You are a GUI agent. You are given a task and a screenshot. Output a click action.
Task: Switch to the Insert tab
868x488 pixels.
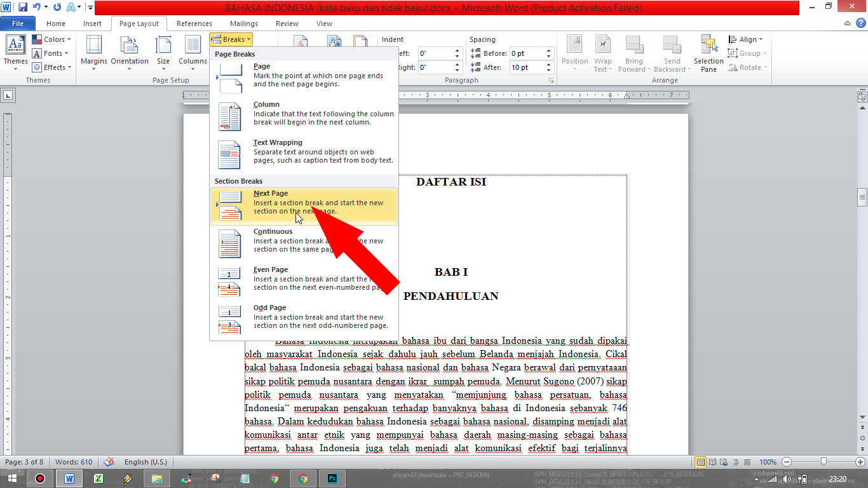pos(92,24)
